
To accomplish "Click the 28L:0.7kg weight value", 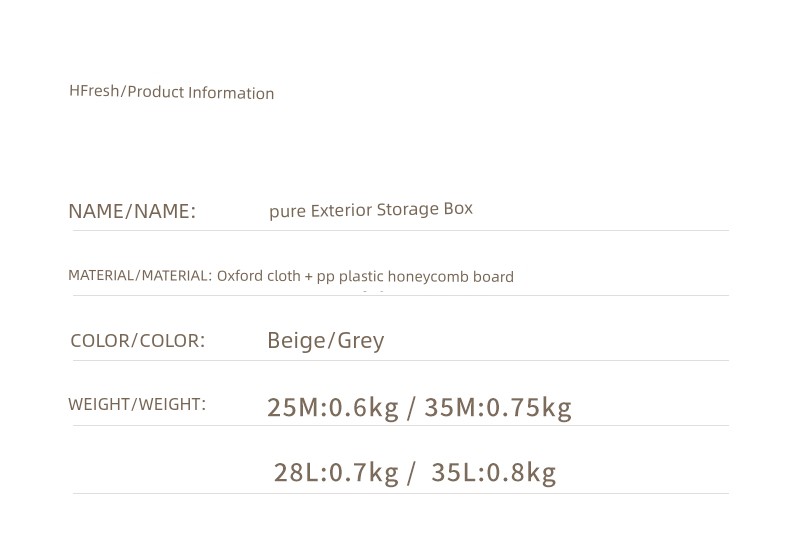I will point(336,472).
